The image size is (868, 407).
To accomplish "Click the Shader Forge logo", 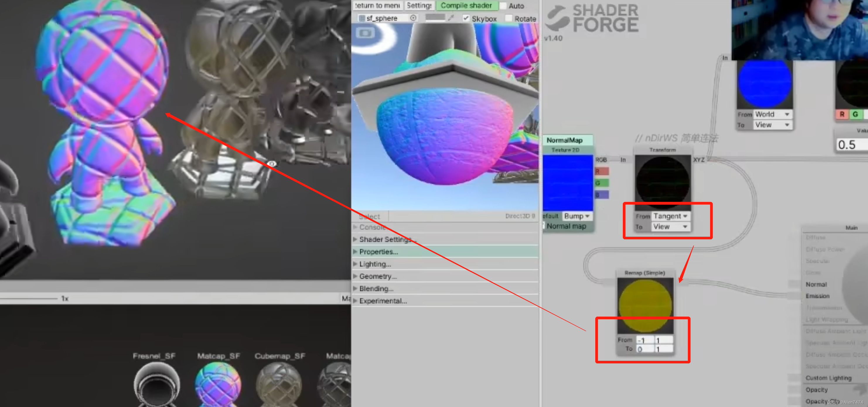I will coord(592,18).
